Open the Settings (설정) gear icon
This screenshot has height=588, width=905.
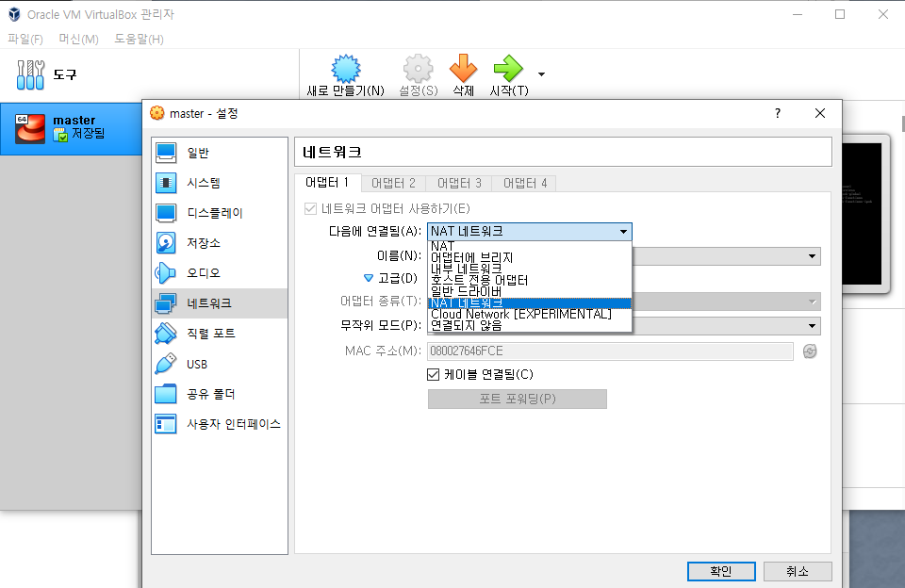click(x=418, y=69)
